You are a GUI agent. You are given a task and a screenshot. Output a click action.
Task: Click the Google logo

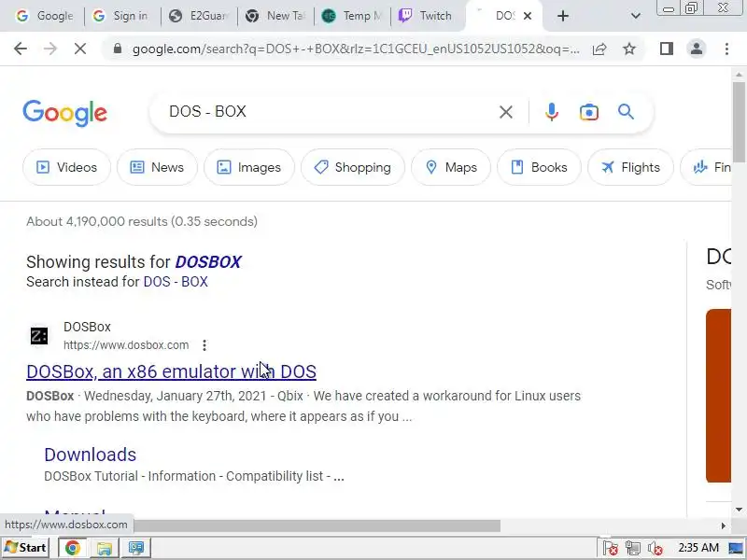coord(64,113)
